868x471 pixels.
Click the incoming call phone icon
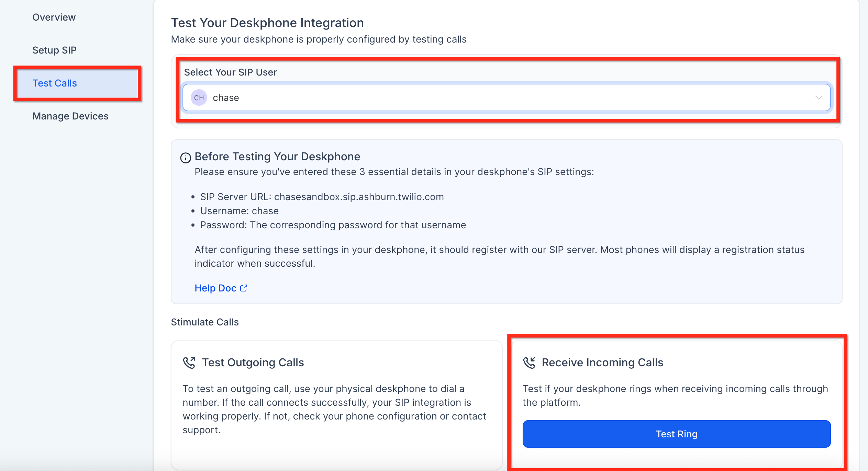(x=529, y=363)
